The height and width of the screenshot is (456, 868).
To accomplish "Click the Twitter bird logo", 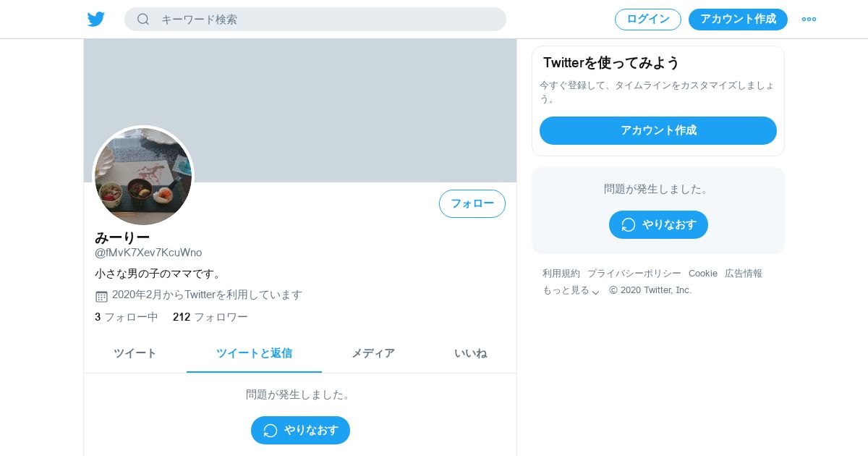I will pyautogui.click(x=96, y=20).
